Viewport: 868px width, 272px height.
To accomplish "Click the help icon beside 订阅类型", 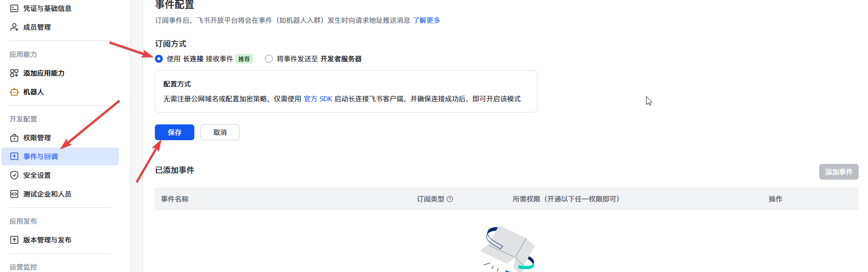I will point(450,199).
